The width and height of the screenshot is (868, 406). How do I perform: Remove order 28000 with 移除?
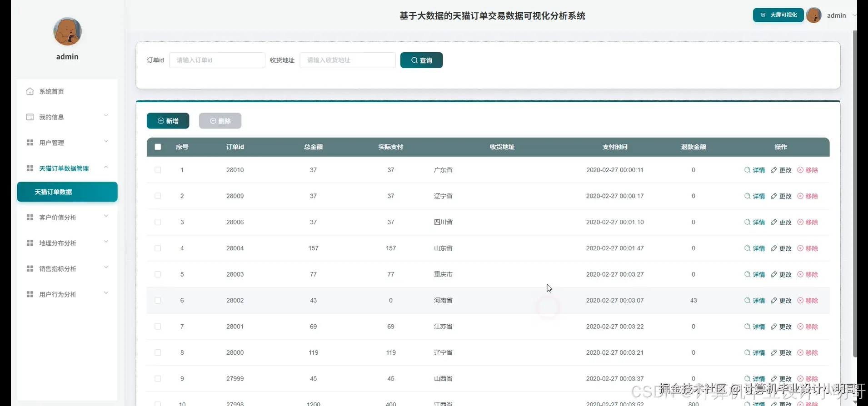coord(808,353)
